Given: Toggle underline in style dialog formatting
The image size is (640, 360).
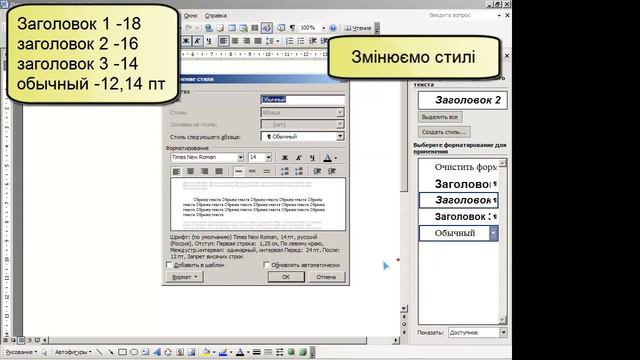Looking at the screenshot, I should click(x=312, y=158).
